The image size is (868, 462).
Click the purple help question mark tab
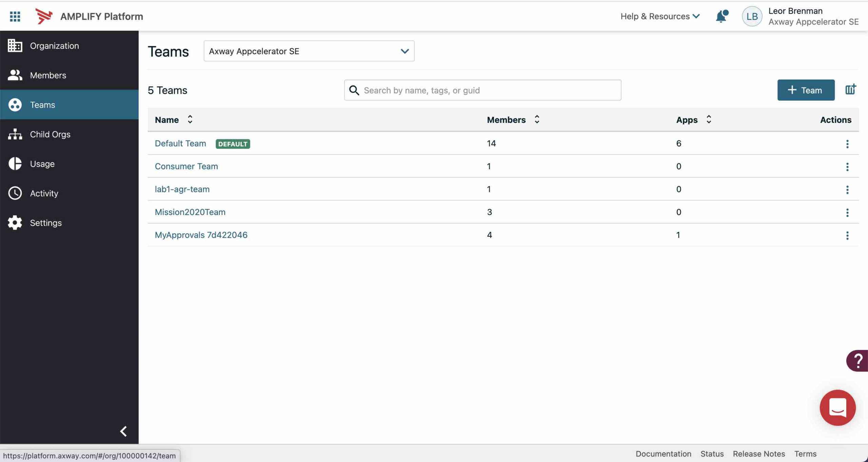tap(857, 361)
